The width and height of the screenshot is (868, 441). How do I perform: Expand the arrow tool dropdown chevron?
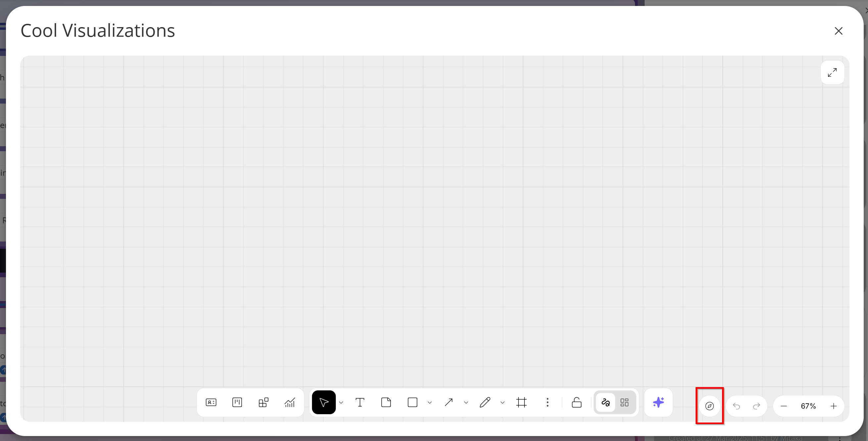[x=466, y=403]
